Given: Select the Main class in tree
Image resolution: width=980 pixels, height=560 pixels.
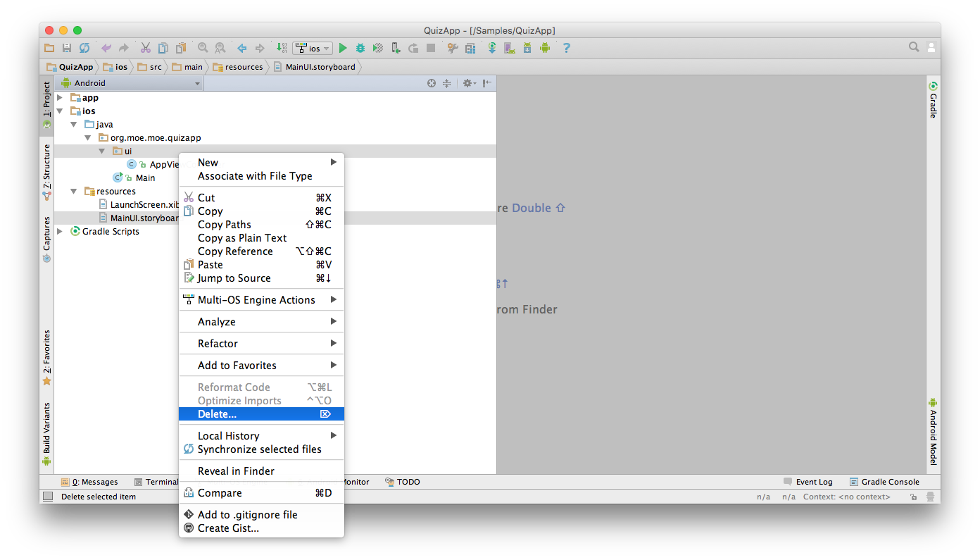Looking at the screenshot, I should (x=146, y=178).
